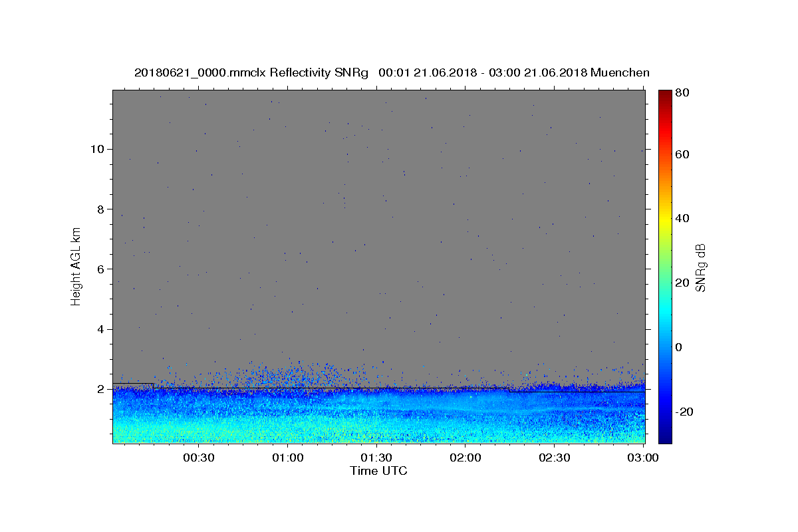Click the colorbar value 20
The image size is (798, 532).
[683, 283]
